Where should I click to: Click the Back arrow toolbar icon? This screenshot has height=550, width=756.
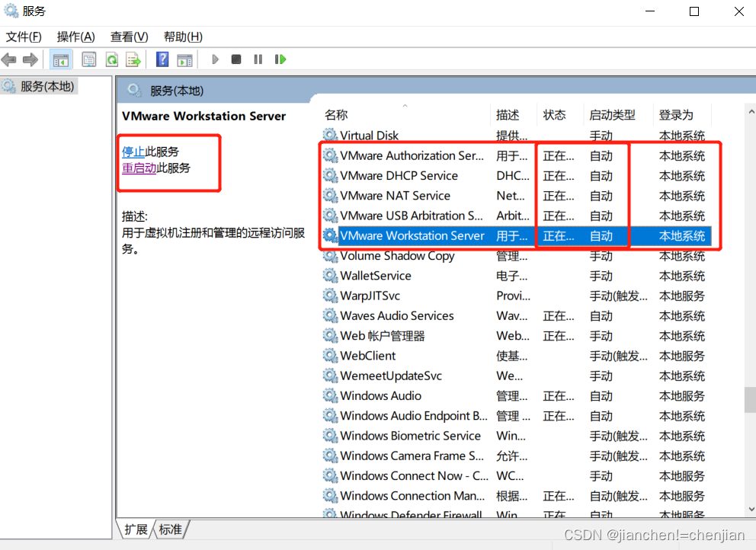8,59
